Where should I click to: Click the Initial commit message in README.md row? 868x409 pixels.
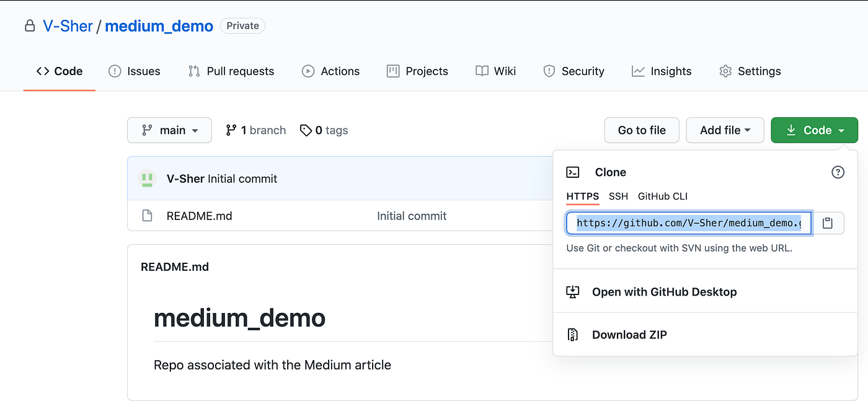click(412, 216)
